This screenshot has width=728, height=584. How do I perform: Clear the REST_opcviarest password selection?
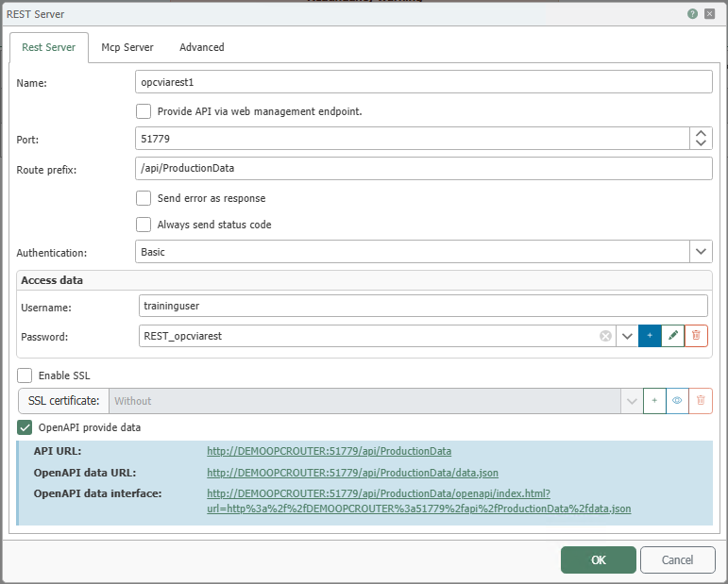pos(605,336)
